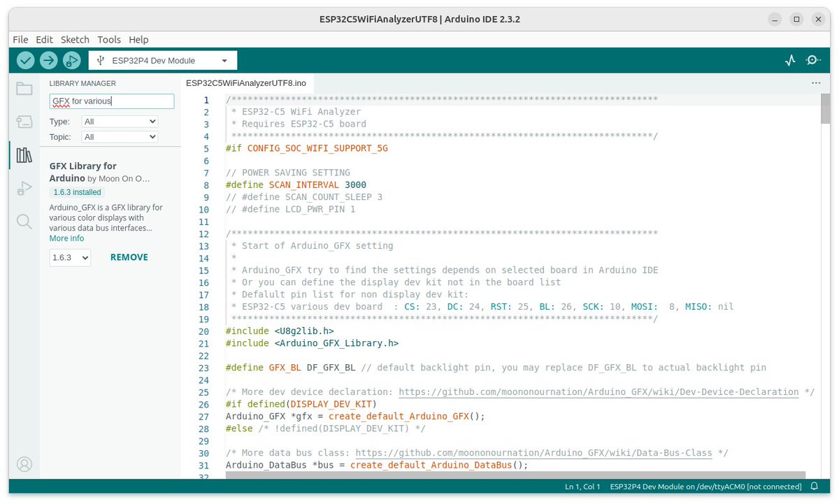
Task: Open the Tools menu
Action: coord(109,39)
